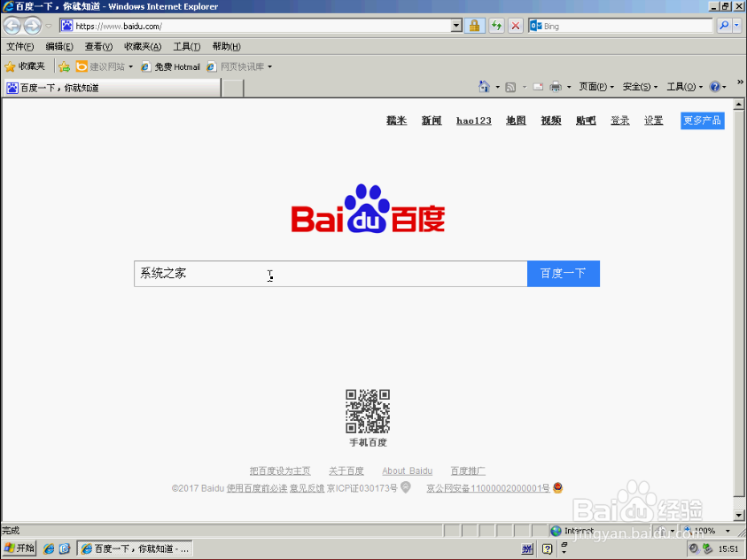Open a new blank tab
747x560 pixels.
233,88
